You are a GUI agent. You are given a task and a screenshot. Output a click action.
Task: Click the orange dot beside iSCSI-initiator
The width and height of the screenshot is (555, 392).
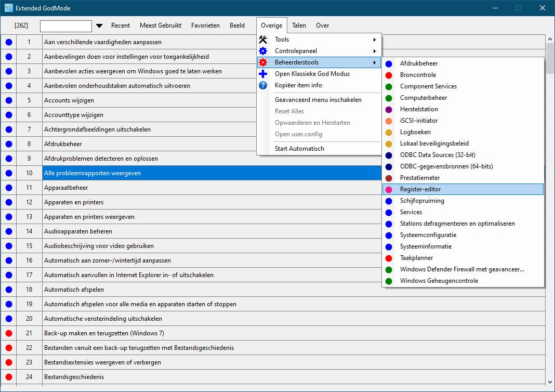pyautogui.click(x=389, y=121)
